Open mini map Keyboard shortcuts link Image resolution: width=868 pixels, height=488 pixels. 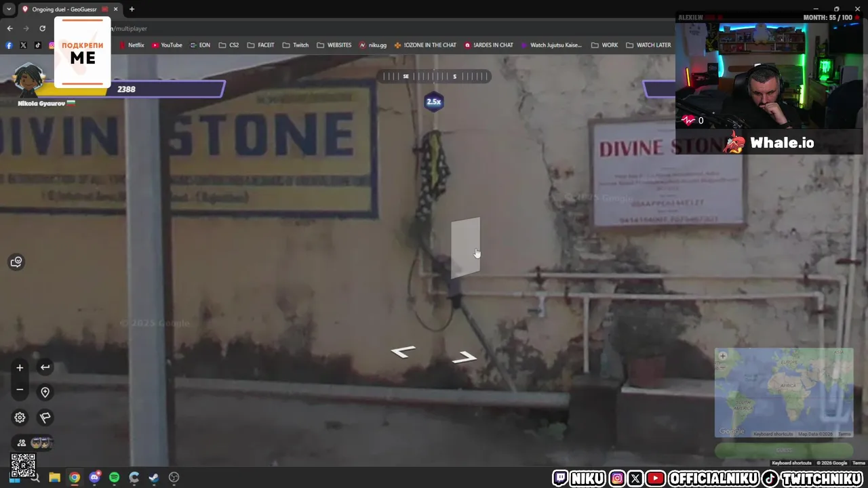[x=773, y=434]
